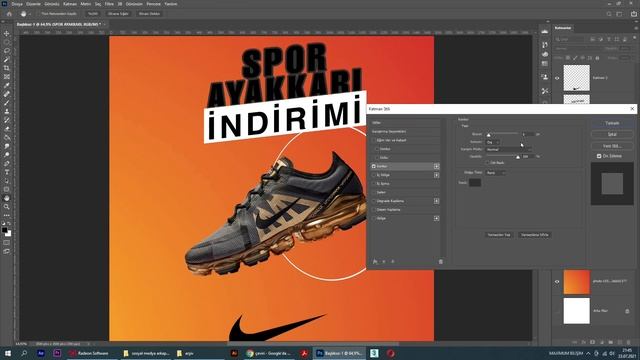The height and width of the screenshot is (360, 640).
Task: Select the Lasso tool
Action: click(x=7, y=51)
